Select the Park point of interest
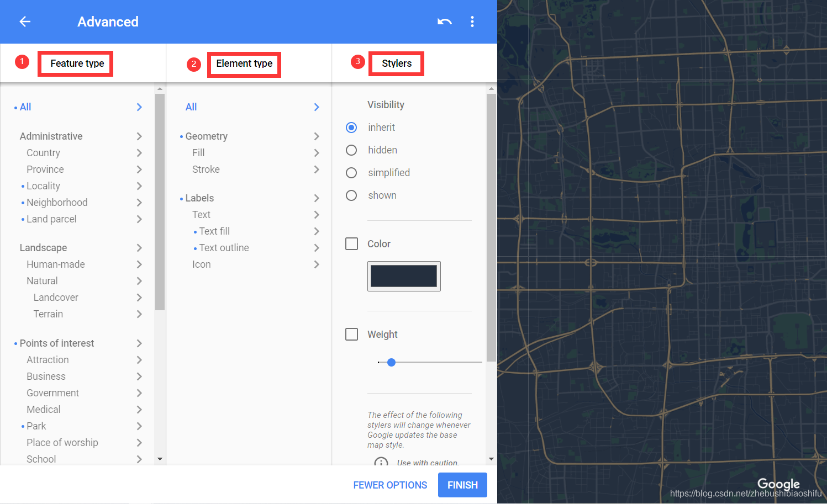Screen dimensions: 827x504 36,426
